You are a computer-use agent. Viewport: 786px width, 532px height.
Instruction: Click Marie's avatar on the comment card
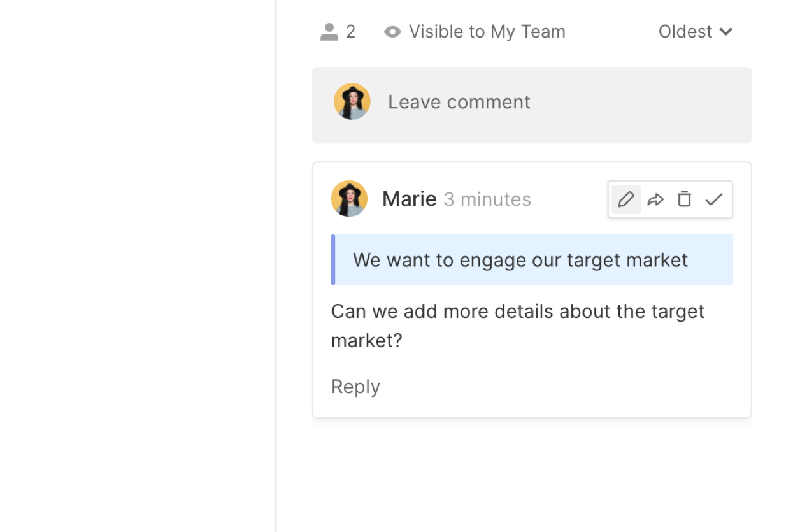click(349, 199)
